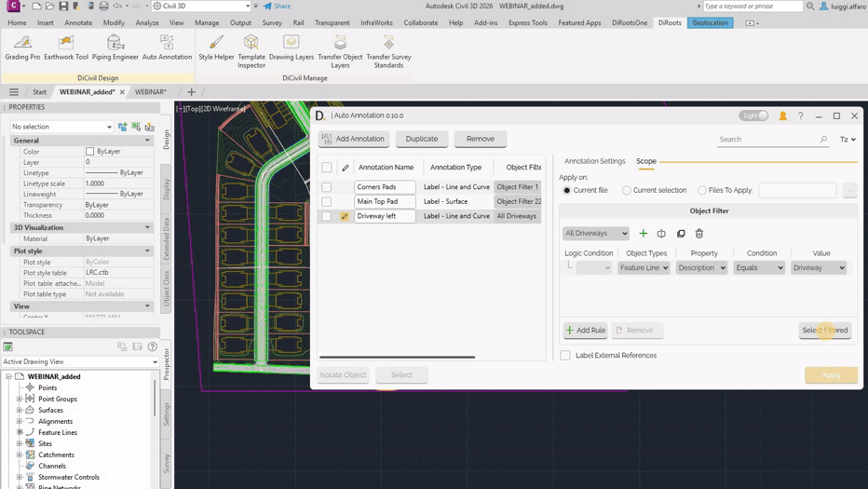Screen dimensions: 868x489
Task: Open the Driveway value dropdown
Action: 819,267
